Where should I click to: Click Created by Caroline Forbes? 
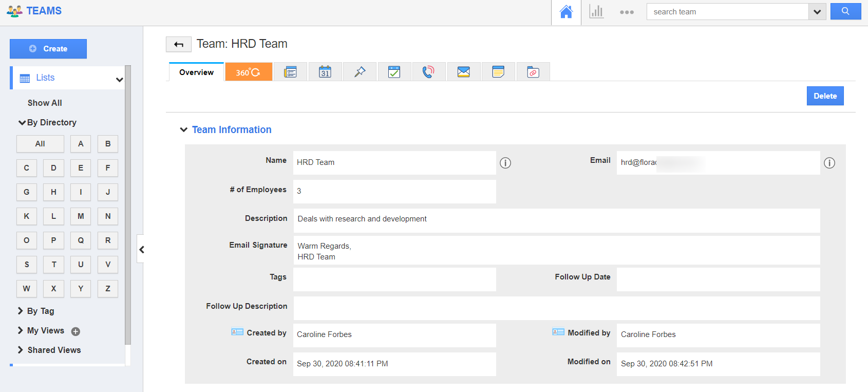394,335
